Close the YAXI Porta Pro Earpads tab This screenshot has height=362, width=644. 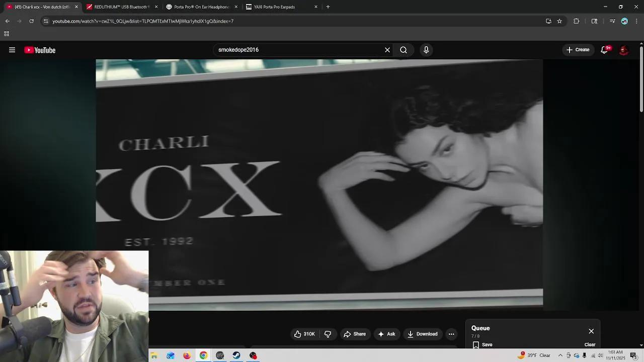coord(316,7)
